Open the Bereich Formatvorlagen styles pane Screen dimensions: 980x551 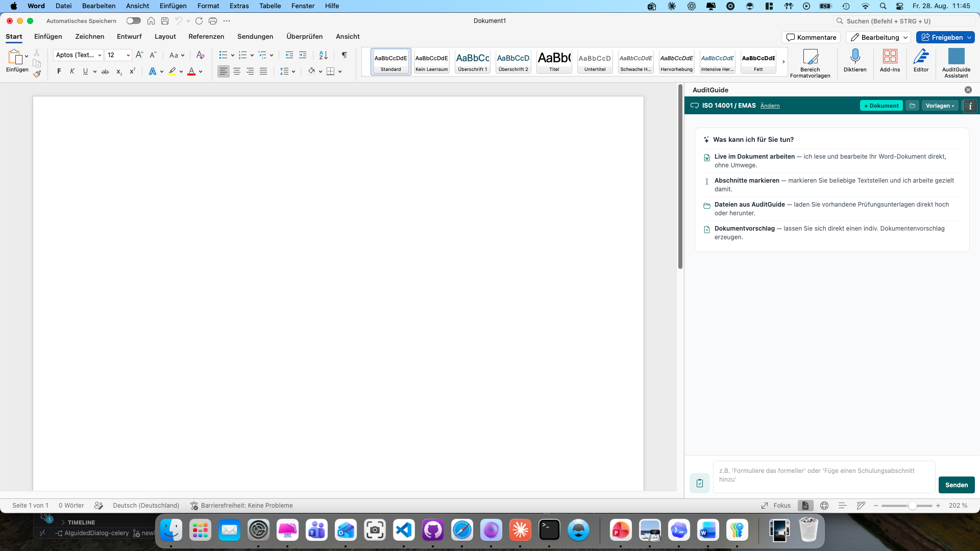[x=810, y=63]
